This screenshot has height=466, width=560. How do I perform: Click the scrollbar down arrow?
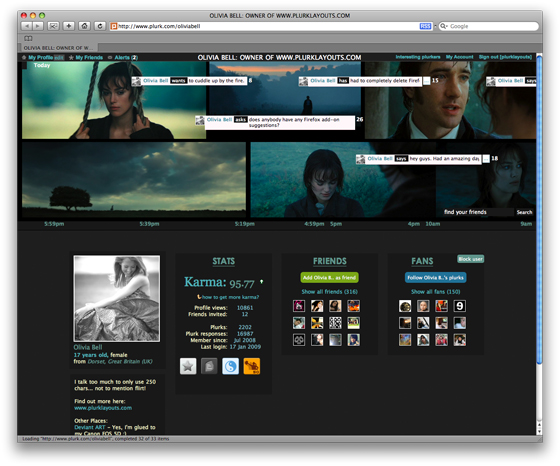coord(539,431)
